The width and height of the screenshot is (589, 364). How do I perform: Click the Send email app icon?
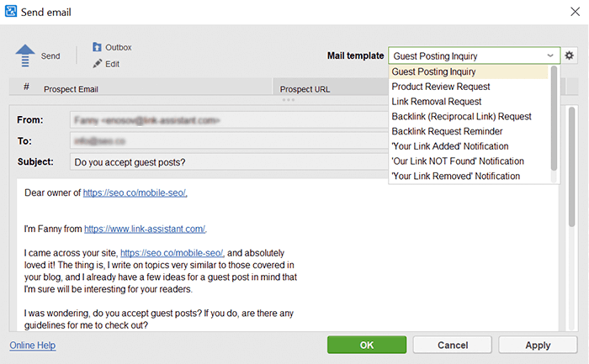(10, 11)
